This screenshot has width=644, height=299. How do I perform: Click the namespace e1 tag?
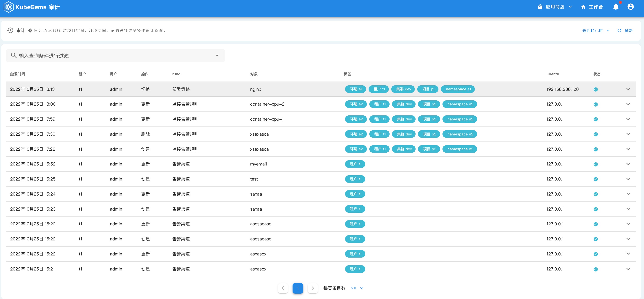[458, 89]
